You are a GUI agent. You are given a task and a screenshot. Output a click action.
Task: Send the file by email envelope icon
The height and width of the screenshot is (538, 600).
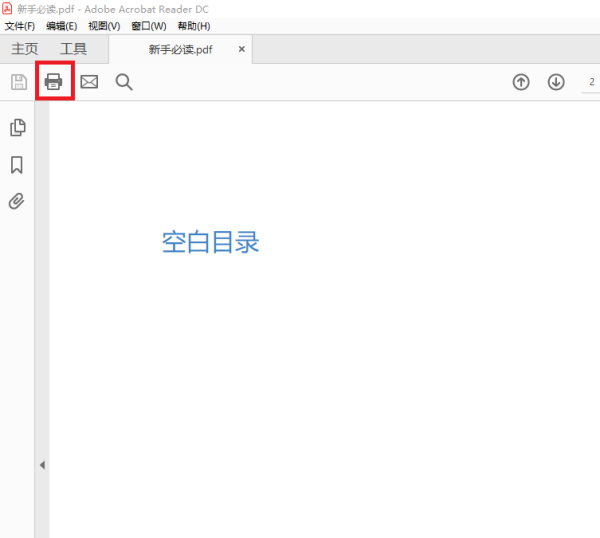click(89, 82)
